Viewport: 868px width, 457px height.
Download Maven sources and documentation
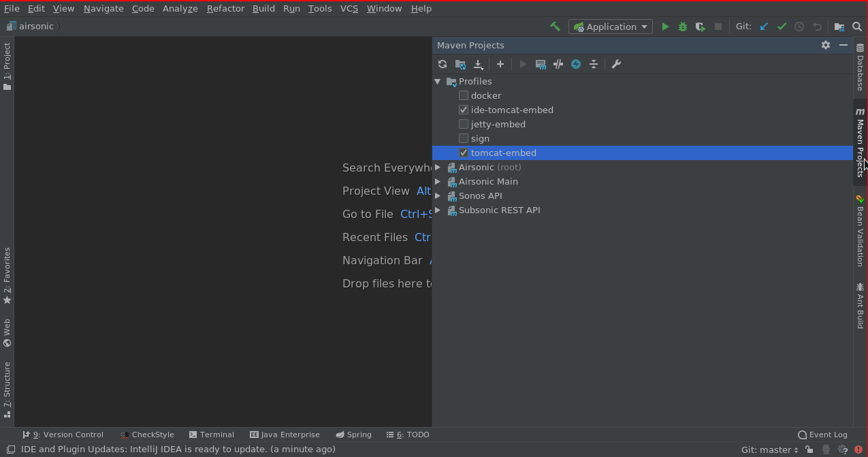pos(479,64)
